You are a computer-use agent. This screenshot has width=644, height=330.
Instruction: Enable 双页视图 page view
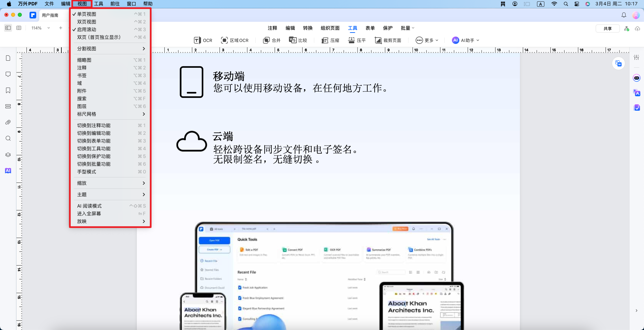pos(87,21)
